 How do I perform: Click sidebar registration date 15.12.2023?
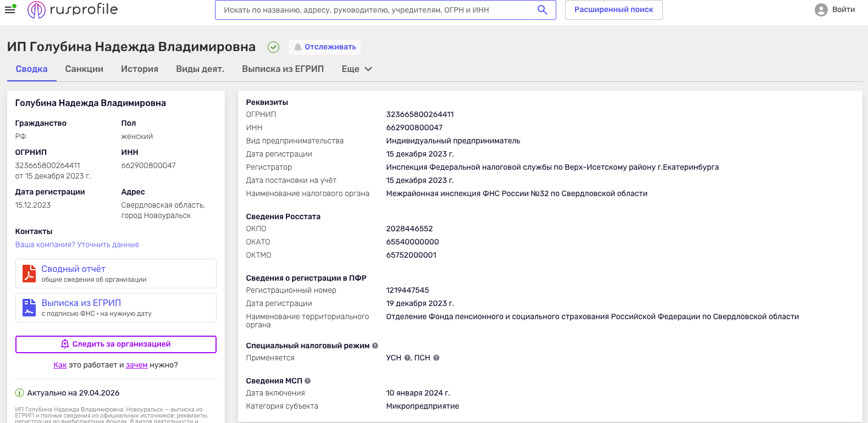pyautogui.click(x=33, y=205)
